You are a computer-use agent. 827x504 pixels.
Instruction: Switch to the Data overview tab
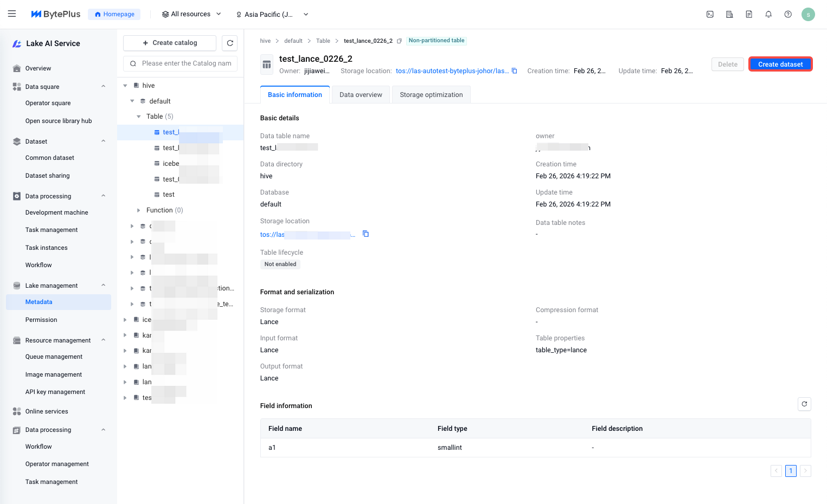pyautogui.click(x=361, y=95)
